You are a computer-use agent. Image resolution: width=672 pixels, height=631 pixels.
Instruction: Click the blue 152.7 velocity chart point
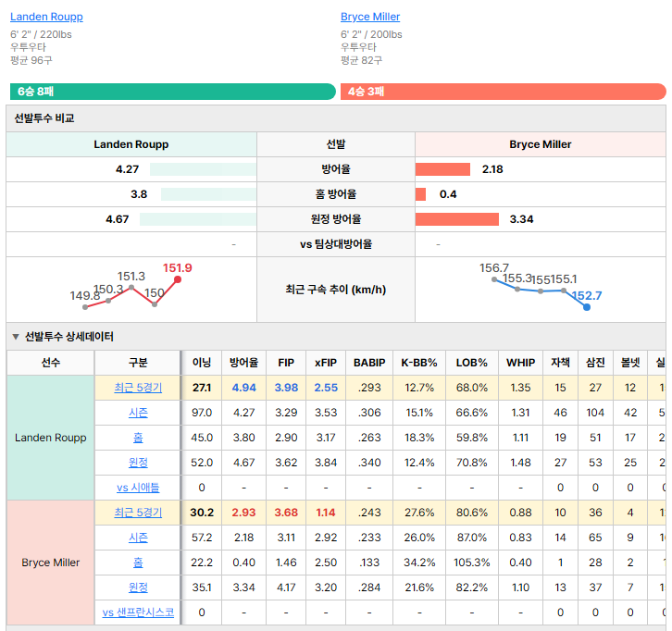587,307
